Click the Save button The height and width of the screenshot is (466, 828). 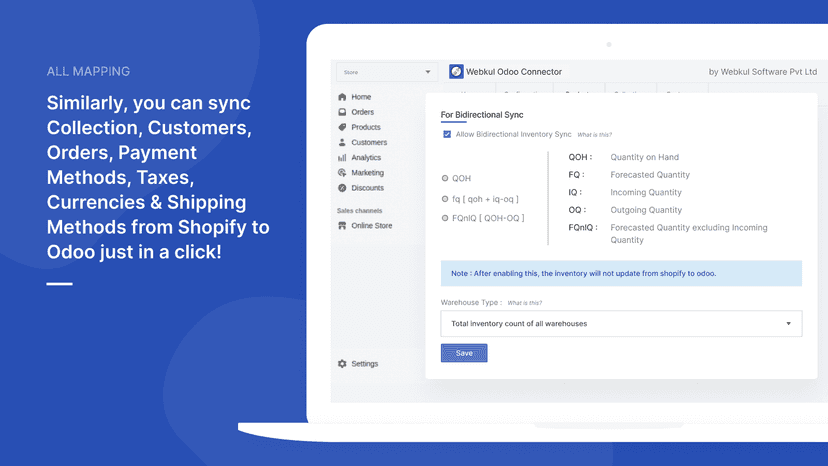click(x=464, y=353)
